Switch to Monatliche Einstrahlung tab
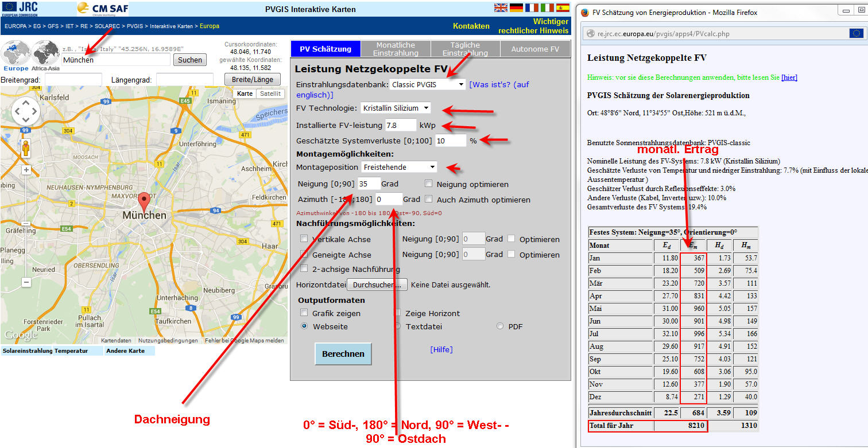The height and width of the screenshot is (448, 868). [x=395, y=49]
